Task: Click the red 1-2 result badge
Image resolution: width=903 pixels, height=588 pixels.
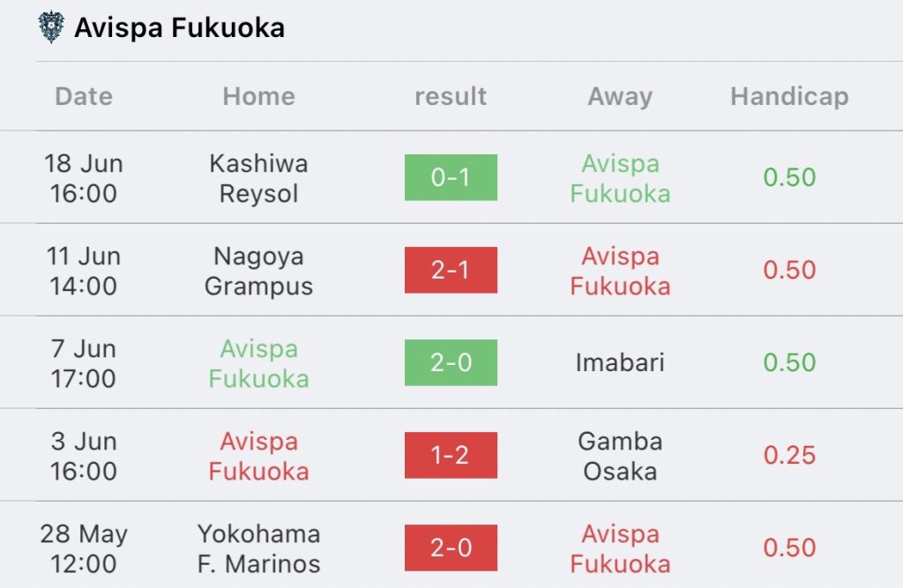Action: (x=451, y=456)
